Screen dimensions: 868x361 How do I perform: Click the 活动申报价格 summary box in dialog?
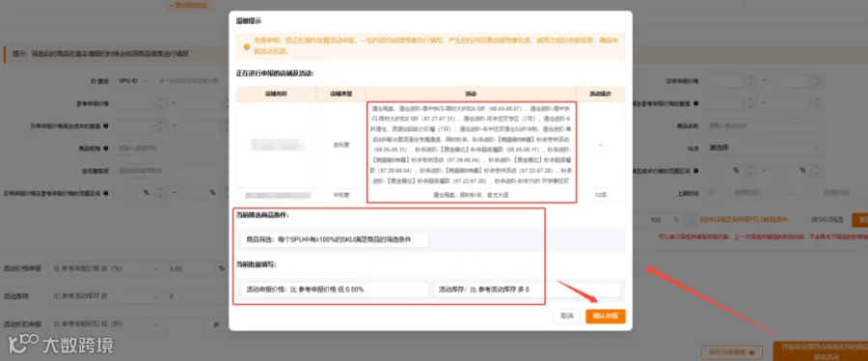[335, 289]
